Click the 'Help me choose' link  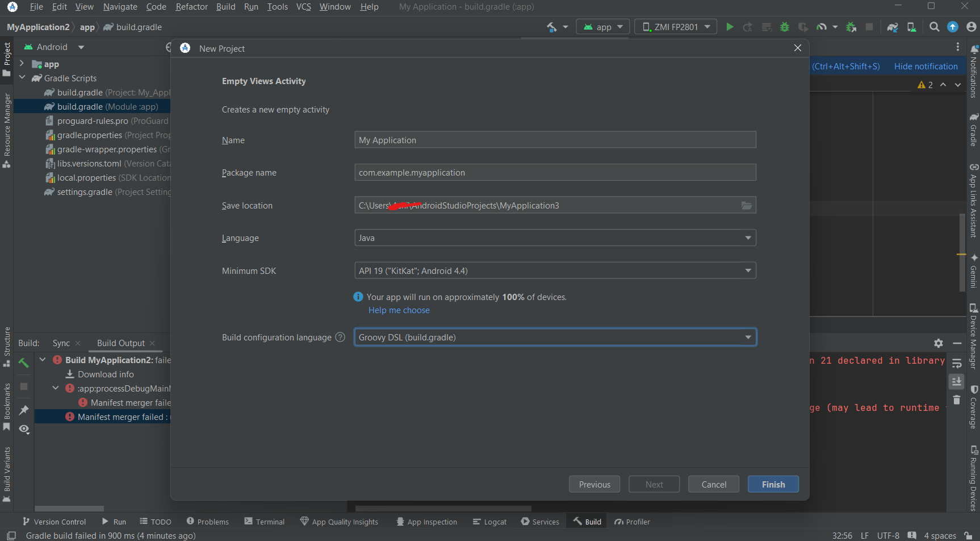(x=399, y=310)
